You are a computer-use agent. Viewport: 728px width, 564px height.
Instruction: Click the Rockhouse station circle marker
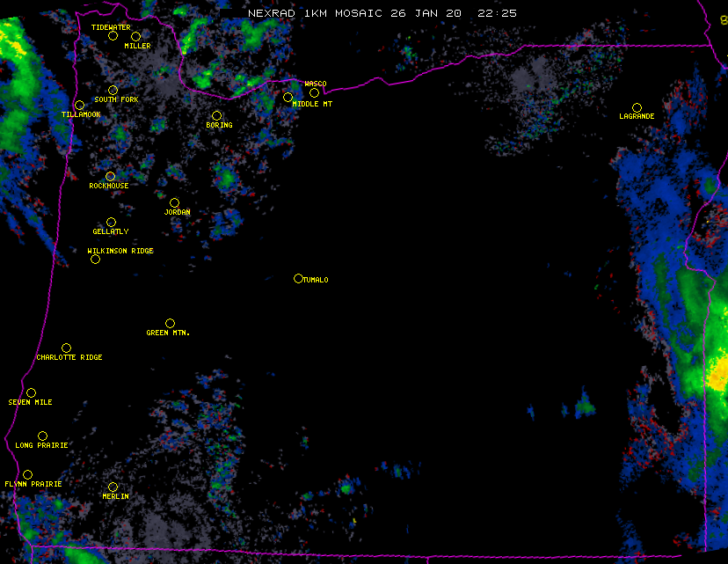click(110, 176)
